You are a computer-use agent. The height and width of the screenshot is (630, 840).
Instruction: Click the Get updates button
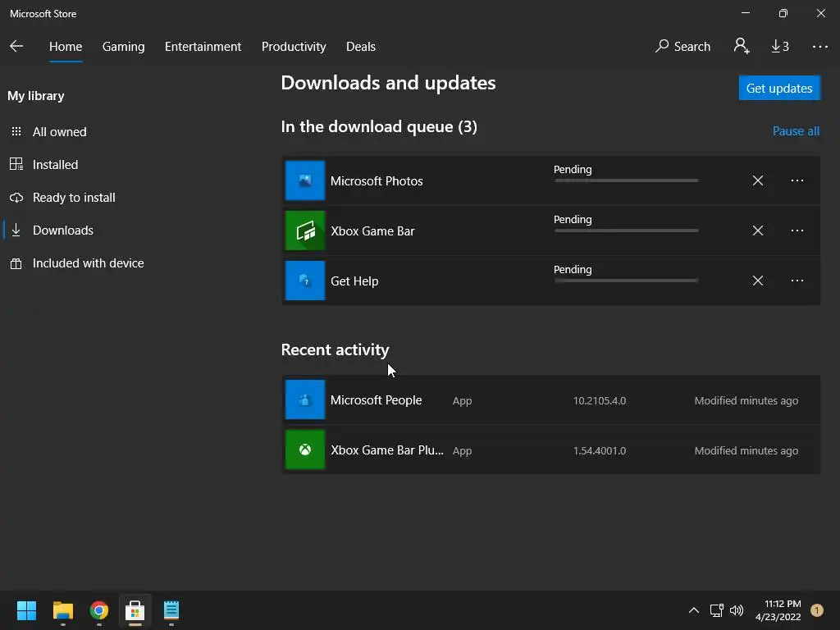pyautogui.click(x=779, y=88)
